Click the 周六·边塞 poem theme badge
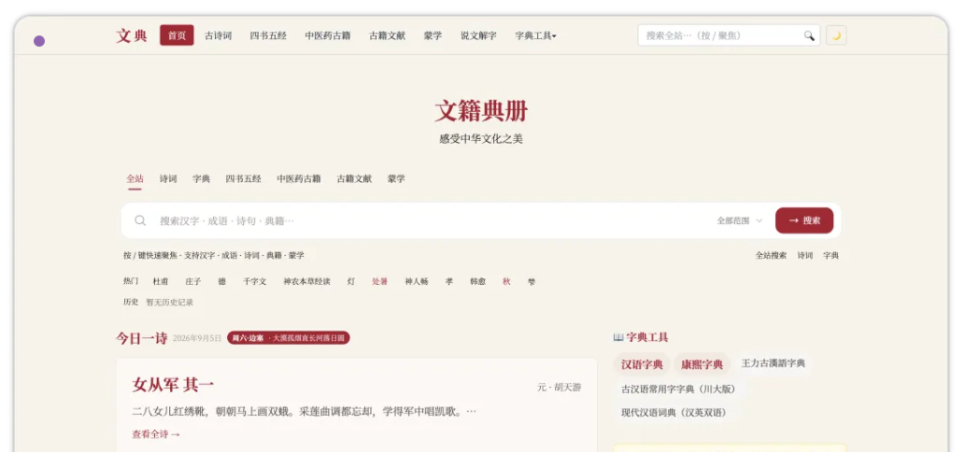Image resolution: width=980 pixels, height=452 pixels. pos(288,337)
